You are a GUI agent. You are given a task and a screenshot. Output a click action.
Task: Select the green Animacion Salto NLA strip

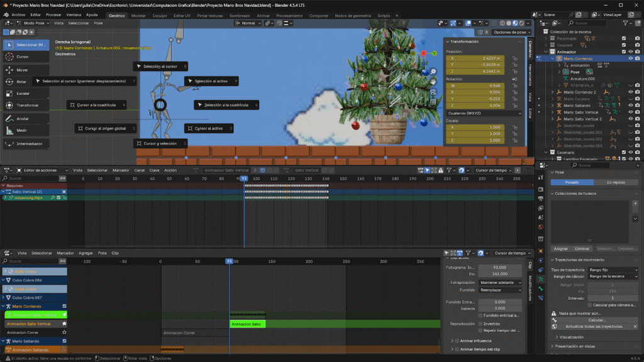pyautogui.click(x=247, y=324)
